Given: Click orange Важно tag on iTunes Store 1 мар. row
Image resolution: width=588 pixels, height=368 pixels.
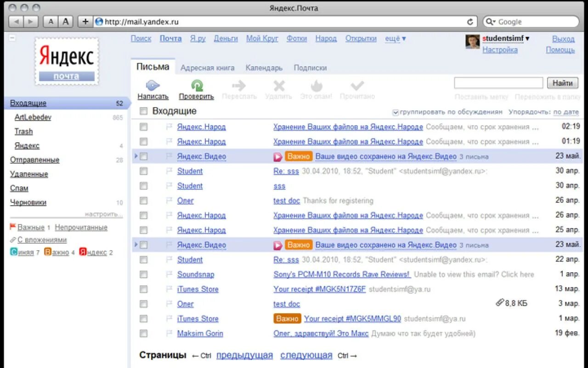Looking at the screenshot, I should click(x=287, y=318).
